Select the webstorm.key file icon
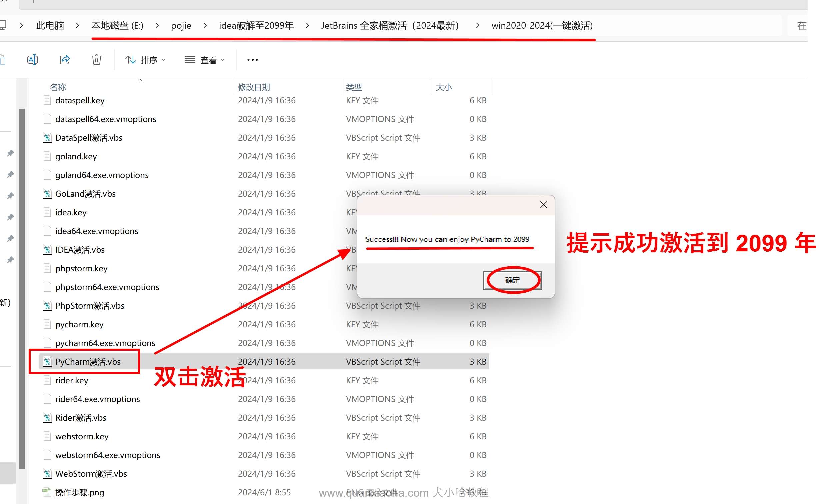Screen dimensions: 826x504 (47, 436)
